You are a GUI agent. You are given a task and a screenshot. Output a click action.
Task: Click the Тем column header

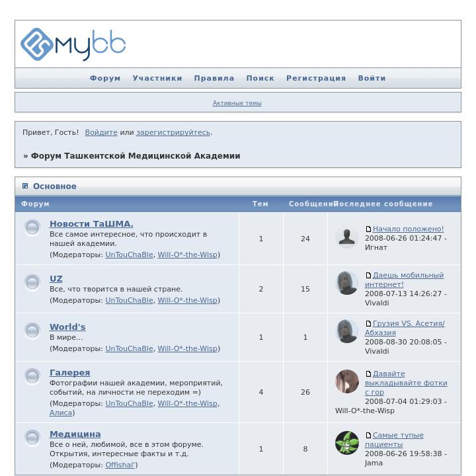(260, 204)
